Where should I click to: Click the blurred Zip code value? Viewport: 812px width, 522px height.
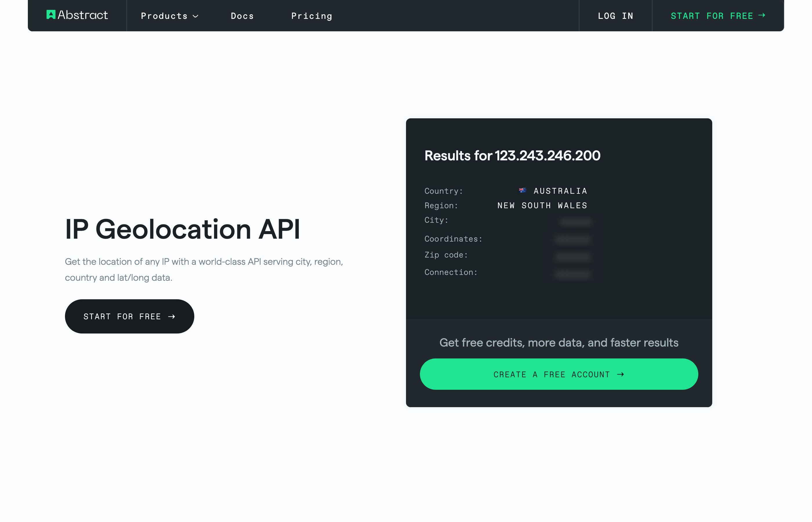pos(573,257)
